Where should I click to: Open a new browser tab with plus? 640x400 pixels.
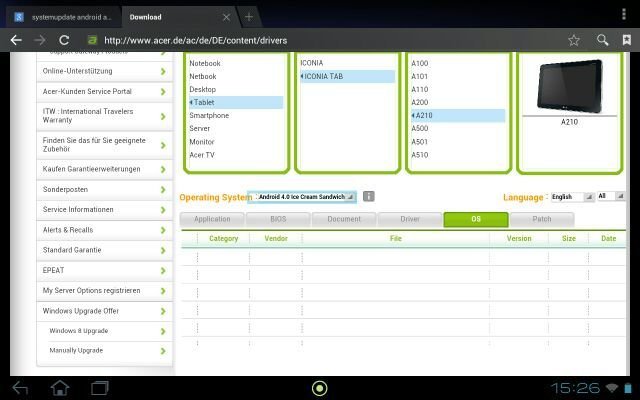click(x=249, y=17)
